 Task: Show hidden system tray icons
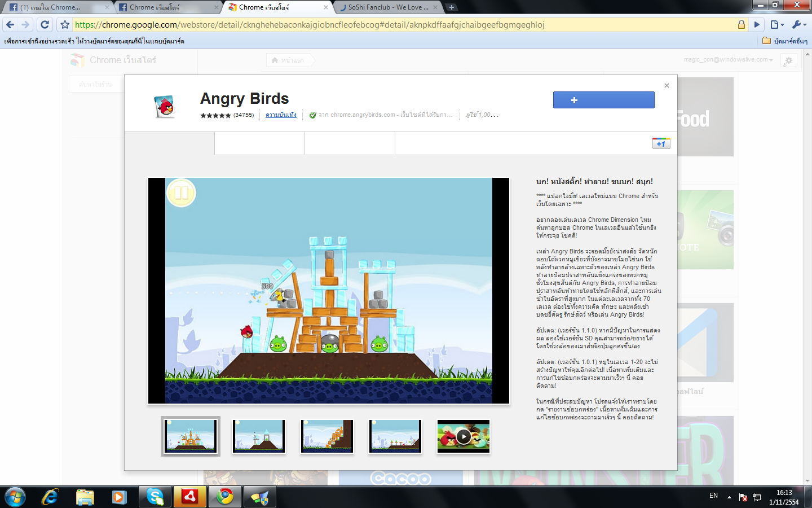click(x=729, y=497)
